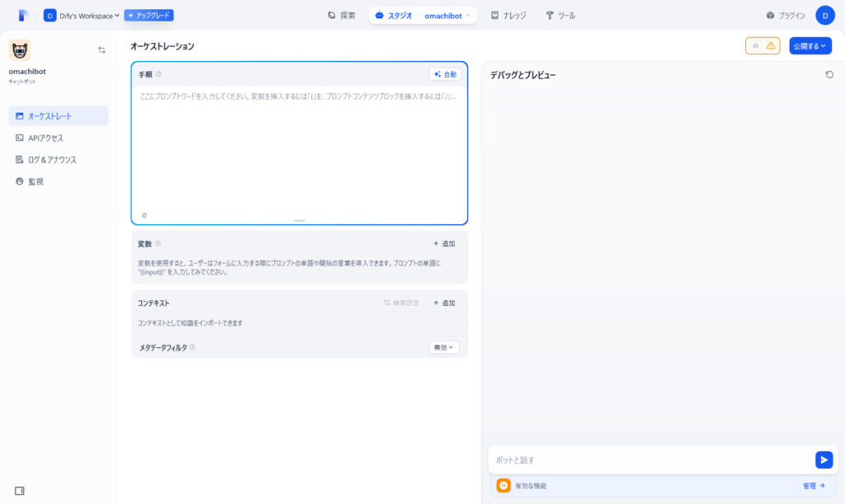Viewport: 845px width, 504px height.
Task: Click the orange warning triangle icon
Action: [771, 46]
